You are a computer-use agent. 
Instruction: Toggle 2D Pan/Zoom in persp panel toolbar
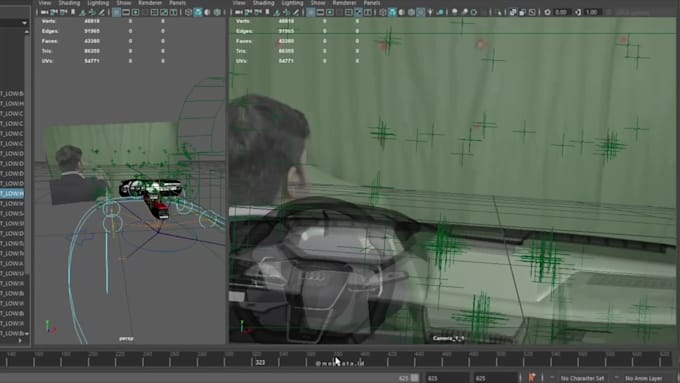(x=92, y=12)
